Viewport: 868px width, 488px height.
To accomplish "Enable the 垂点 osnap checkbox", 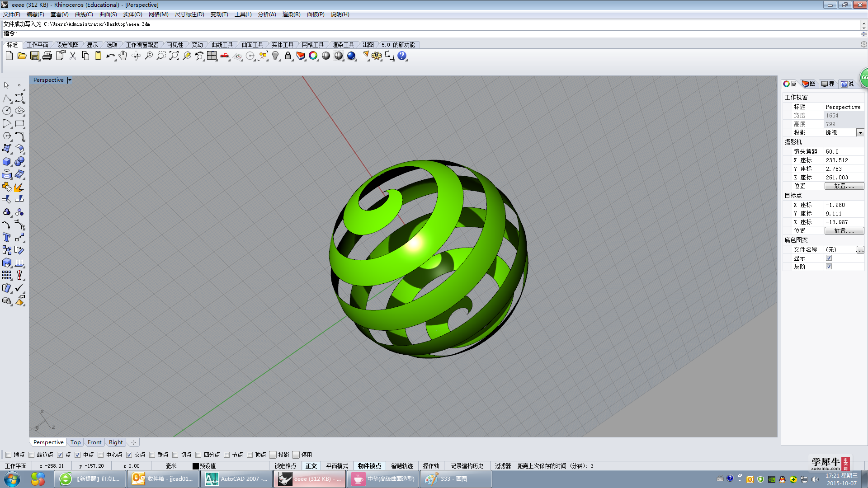I will pyautogui.click(x=152, y=455).
